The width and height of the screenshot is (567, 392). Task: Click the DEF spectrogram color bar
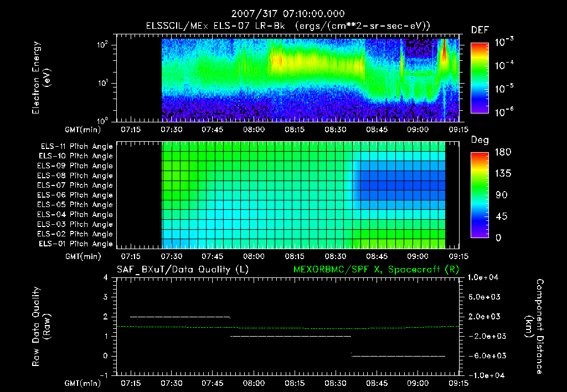(480, 78)
